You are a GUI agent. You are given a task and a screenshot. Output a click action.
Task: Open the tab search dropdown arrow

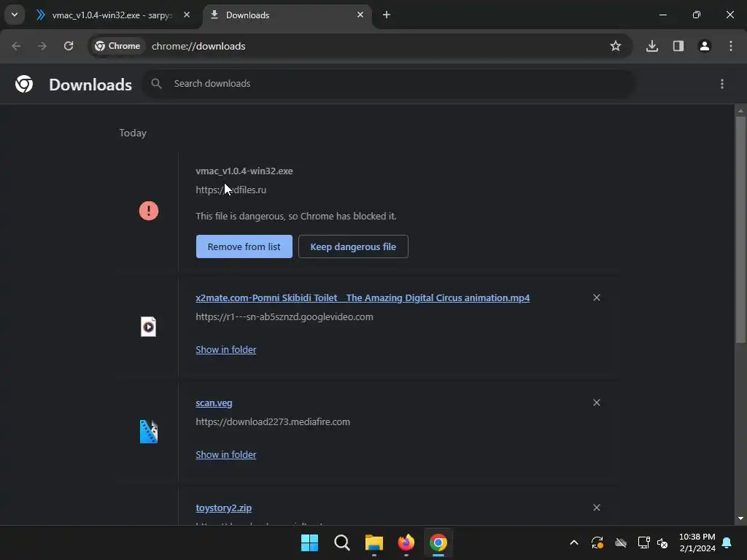pos(15,15)
